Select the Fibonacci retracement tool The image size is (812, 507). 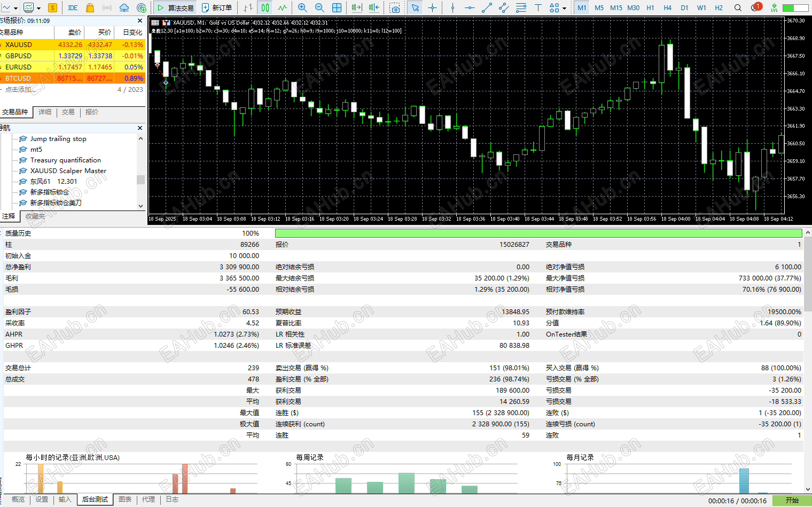[x=521, y=7]
